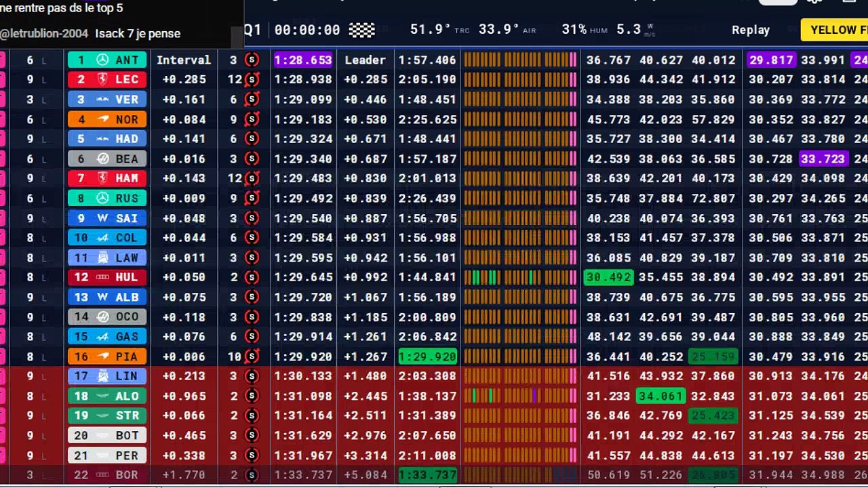The height and width of the screenshot is (488, 868).
Task: Click the VER driver name badge
Action: pyautogui.click(x=106, y=100)
